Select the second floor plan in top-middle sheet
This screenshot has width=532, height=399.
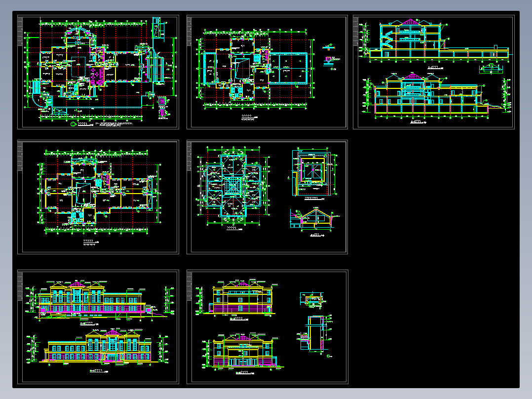(x=255, y=70)
